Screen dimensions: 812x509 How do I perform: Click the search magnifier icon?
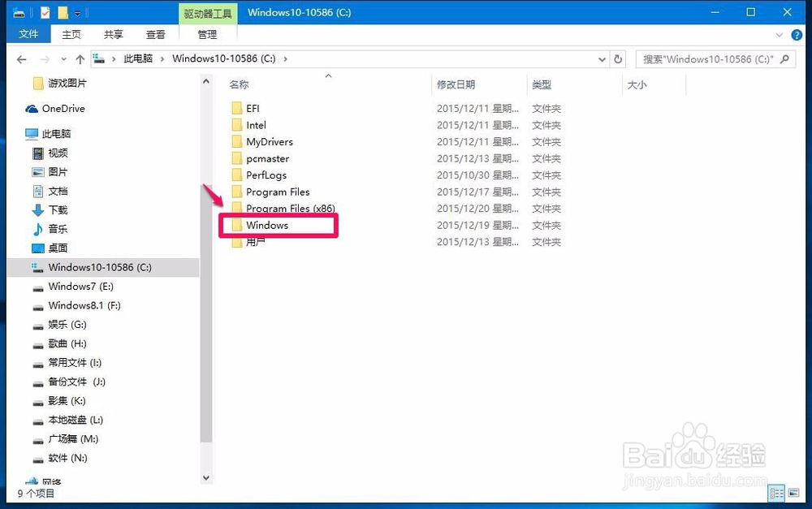point(785,59)
